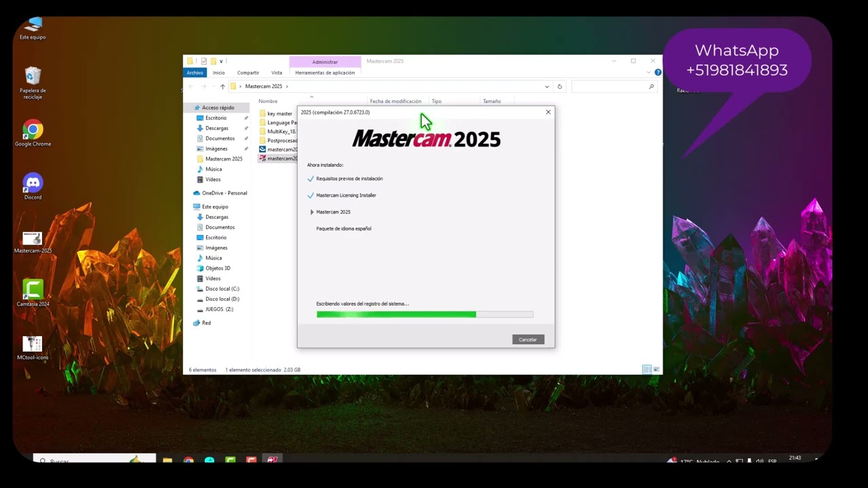The width and height of the screenshot is (868, 488).
Task: Open OneDrive - Personal in the sidebar
Action: (x=220, y=193)
